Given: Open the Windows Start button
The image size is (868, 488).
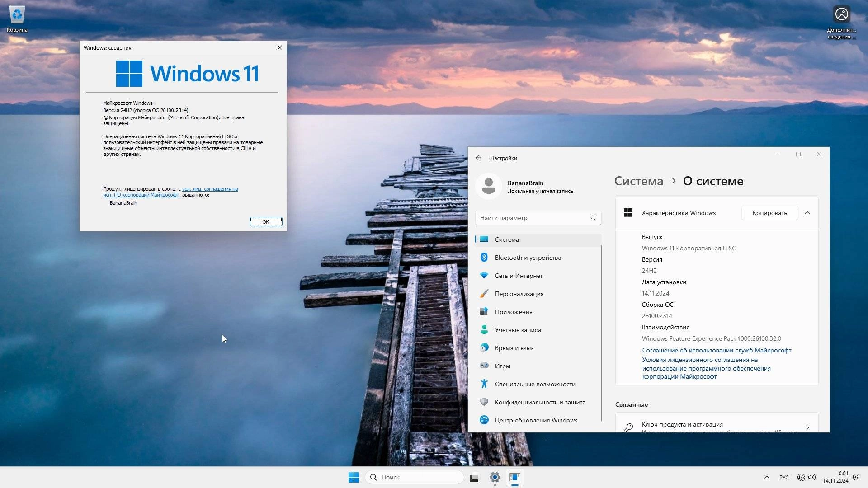Looking at the screenshot, I should [x=354, y=477].
